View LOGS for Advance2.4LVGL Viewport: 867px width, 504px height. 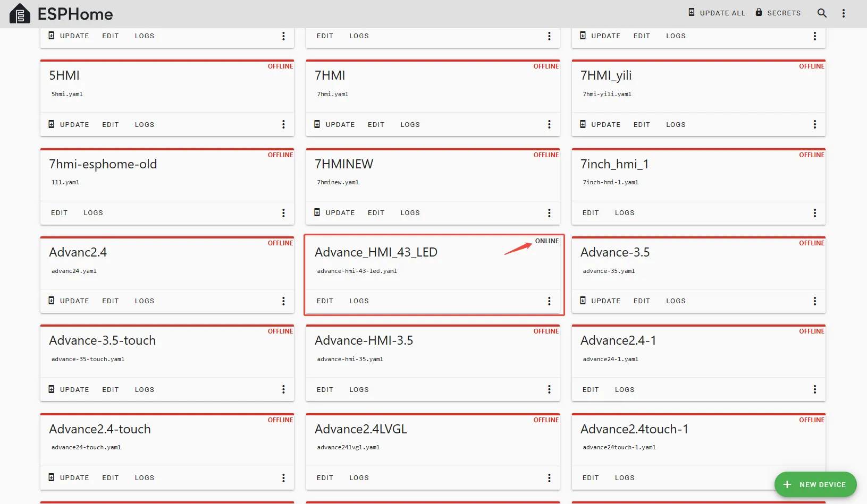[x=359, y=477]
